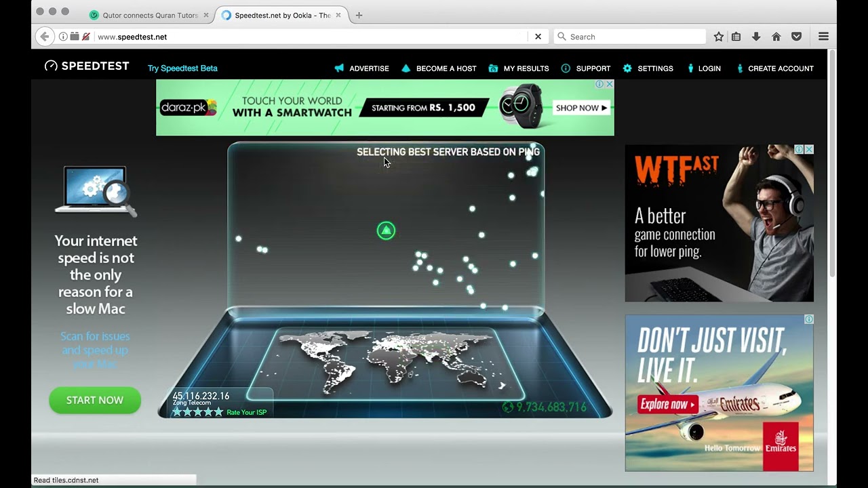The image size is (868, 488).
Task: Rate ISP with the first star
Action: tap(177, 412)
